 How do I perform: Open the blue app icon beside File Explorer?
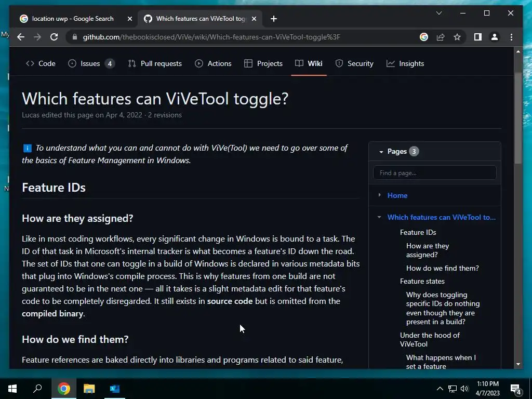click(115, 389)
